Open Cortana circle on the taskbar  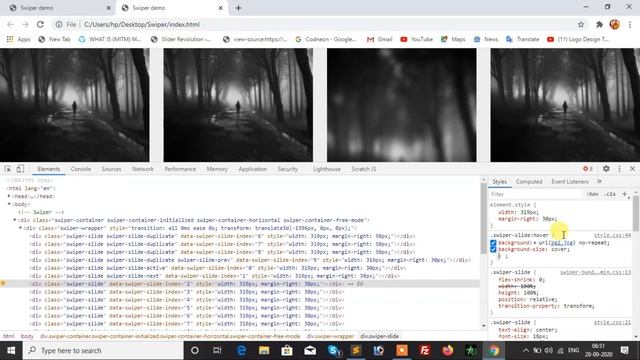point(195,351)
